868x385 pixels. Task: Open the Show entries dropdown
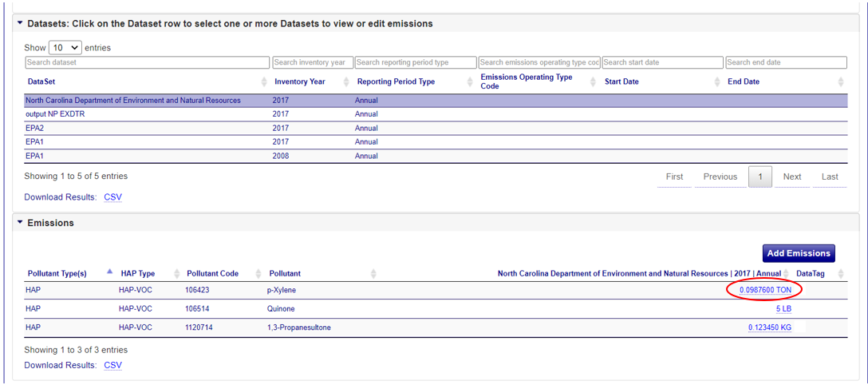coord(65,48)
